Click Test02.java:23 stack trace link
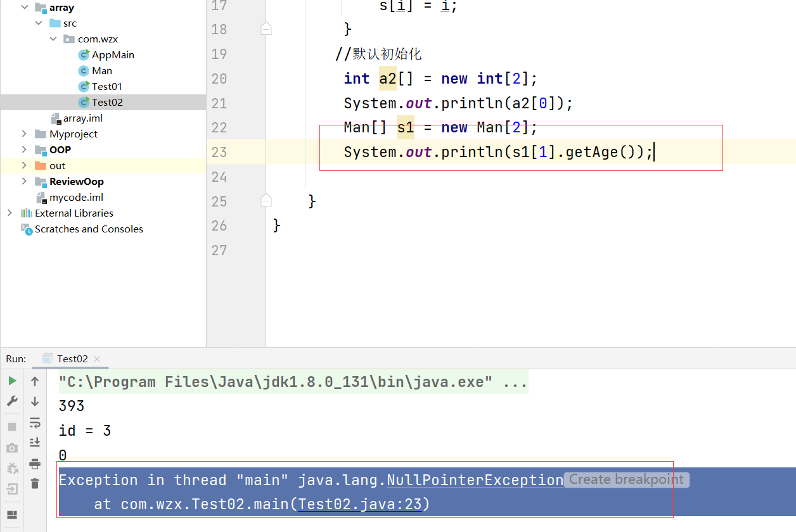This screenshot has height=532, width=796. click(x=360, y=504)
